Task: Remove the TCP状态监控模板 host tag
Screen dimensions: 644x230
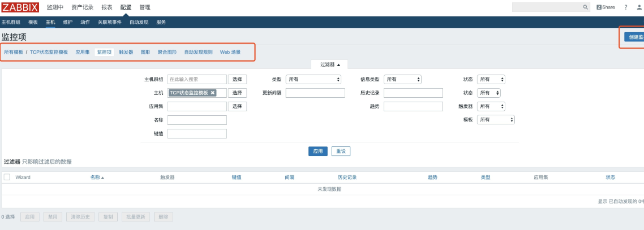Action: (213, 93)
